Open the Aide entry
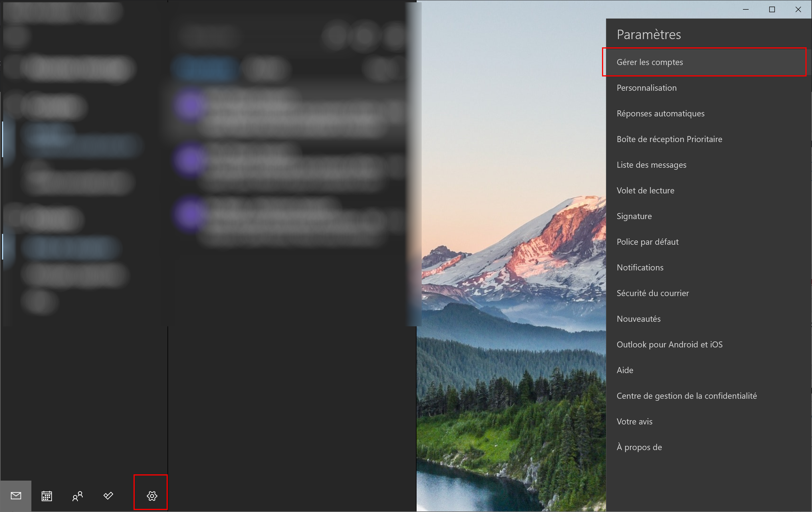This screenshot has height=512, width=812. [x=625, y=370]
